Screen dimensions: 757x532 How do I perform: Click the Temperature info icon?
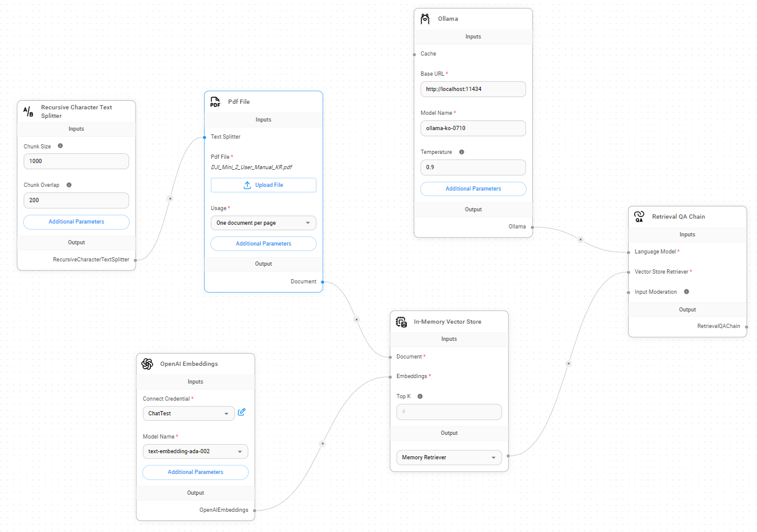click(x=461, y=152)
